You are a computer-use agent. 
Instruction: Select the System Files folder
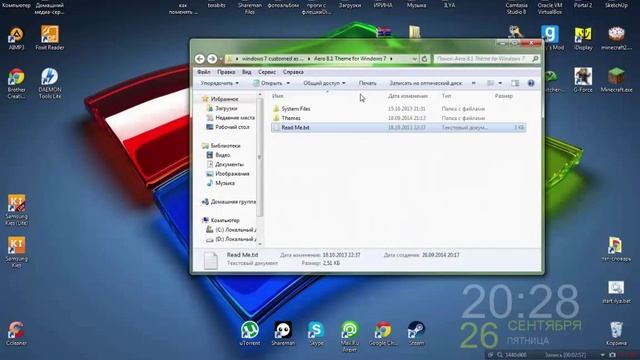click(296, 109)
